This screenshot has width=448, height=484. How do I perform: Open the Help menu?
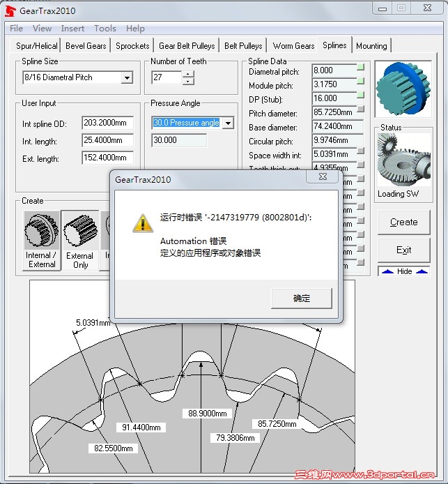tap(135, 29)
